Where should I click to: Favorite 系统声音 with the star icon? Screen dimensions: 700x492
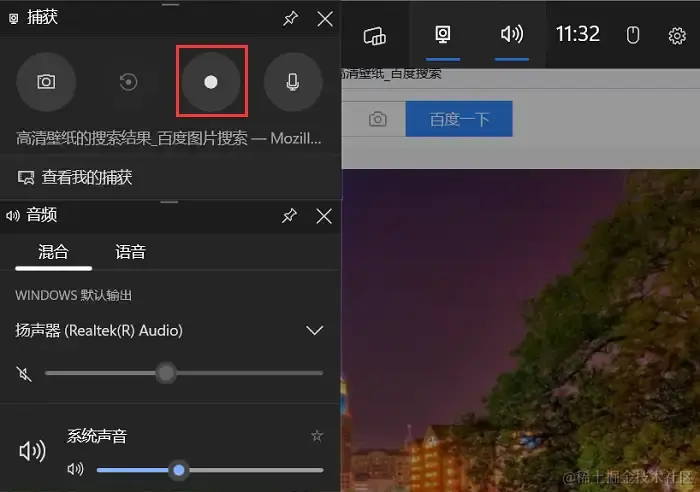317,436
